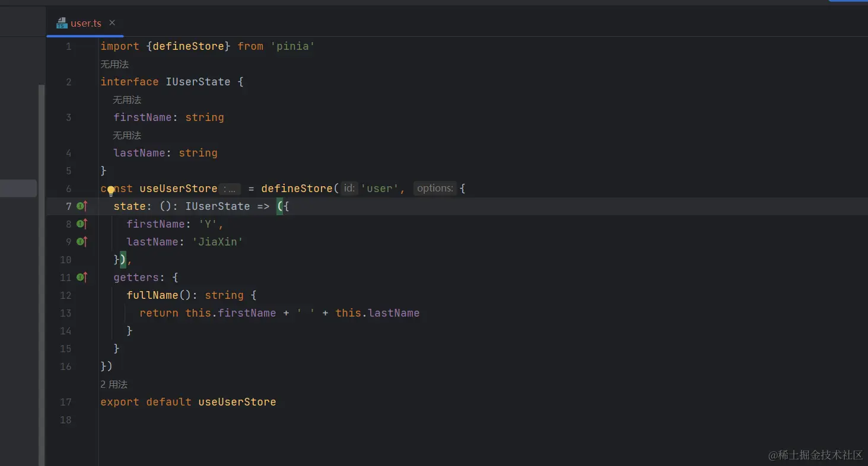The image size is (868, 466).
Task: Click '无用法' hint above lastName property
Action: (127, 135)
